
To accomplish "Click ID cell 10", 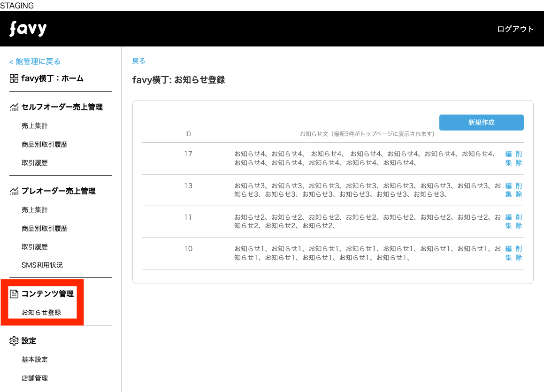I will click(188, 249).
